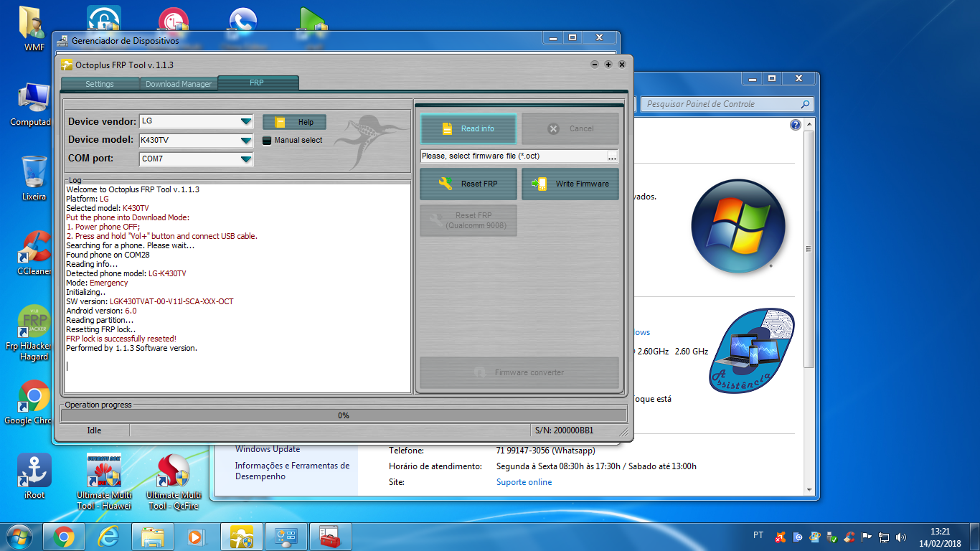Switch to the Download Manager tab
Image resolution: width=980 pixels, height=551 pixels.
pyautogui.click(x=179, y=84)
